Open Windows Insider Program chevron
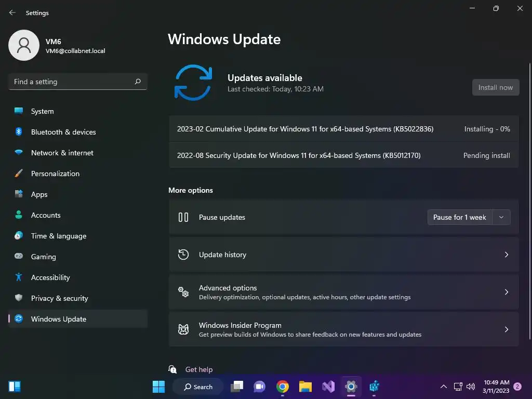Viewport: 532px width, 399px height. click(x=506, y=329)
